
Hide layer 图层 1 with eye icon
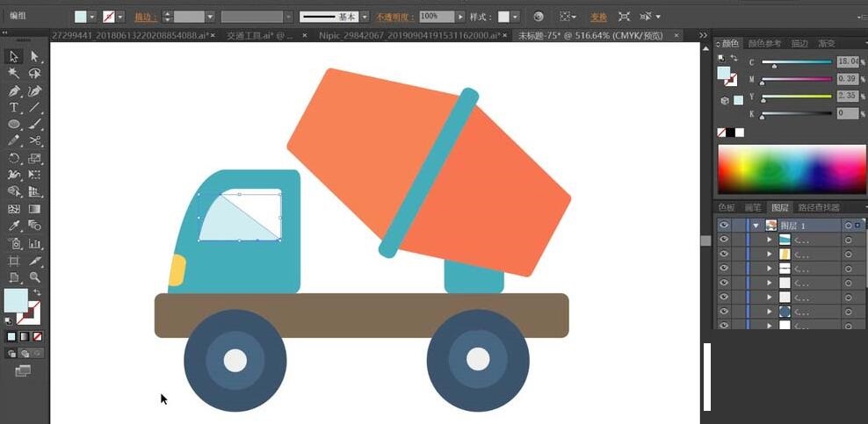[724, 226]
